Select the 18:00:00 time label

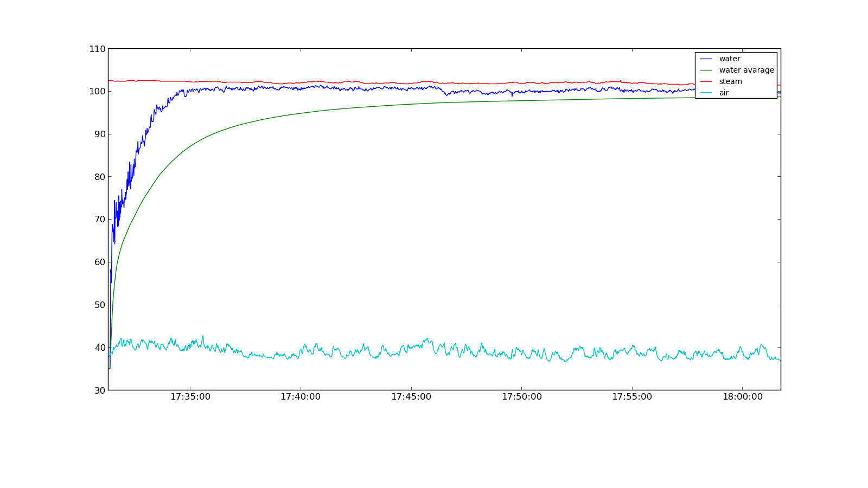(742, 397)
